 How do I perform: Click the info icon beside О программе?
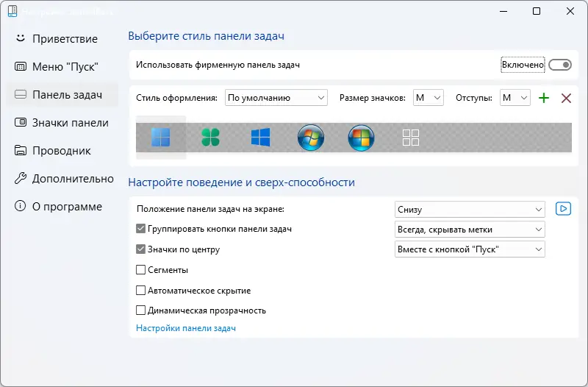20,206
